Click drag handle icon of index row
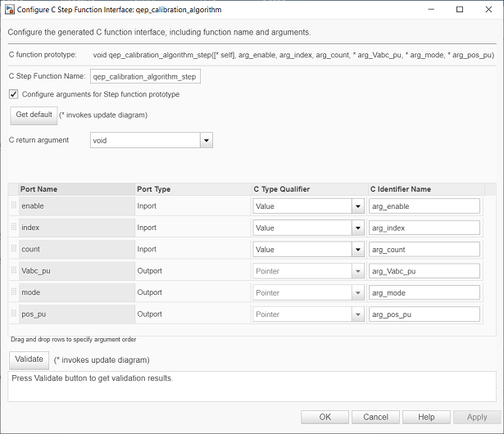The width and height of the screenshot is (504, 434). [13, 228]
